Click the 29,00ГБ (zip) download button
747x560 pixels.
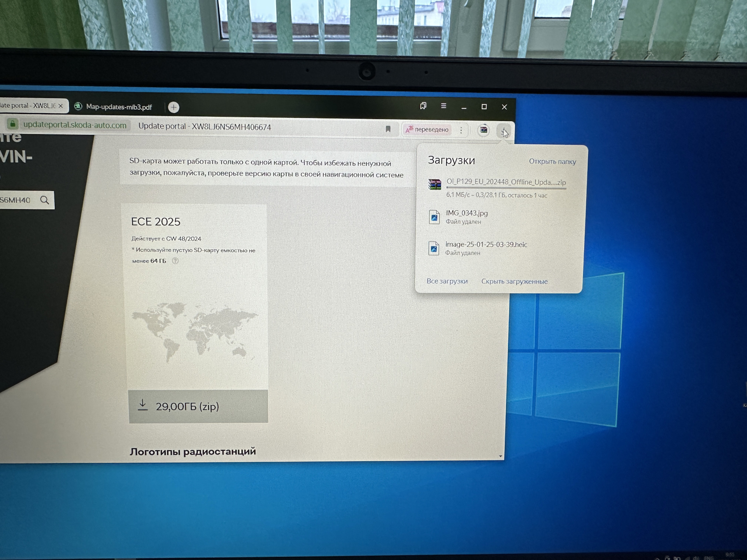point(198,406)
